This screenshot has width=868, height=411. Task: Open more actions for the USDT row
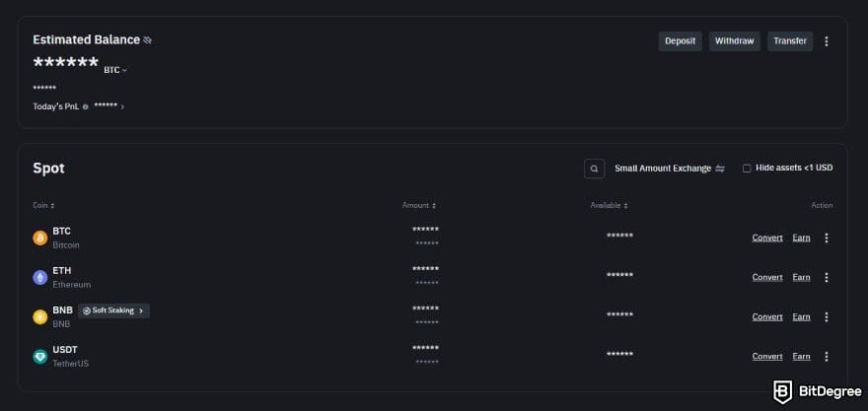[827, 357]
